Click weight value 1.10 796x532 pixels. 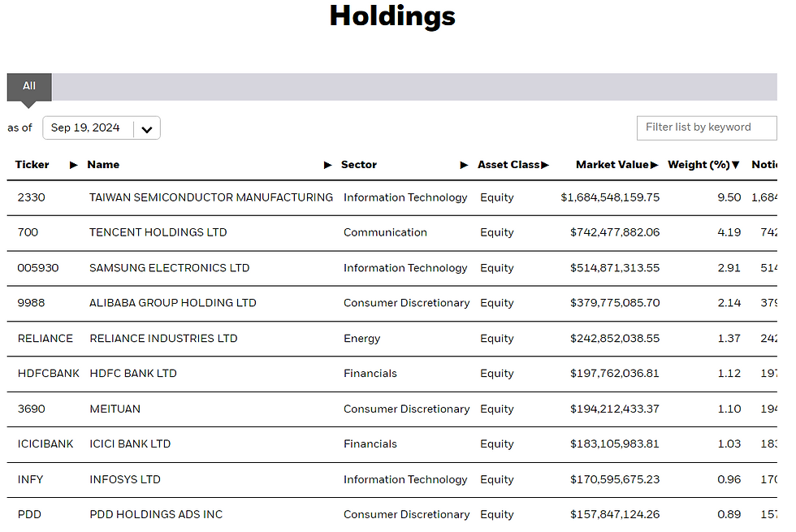point(729,409)
